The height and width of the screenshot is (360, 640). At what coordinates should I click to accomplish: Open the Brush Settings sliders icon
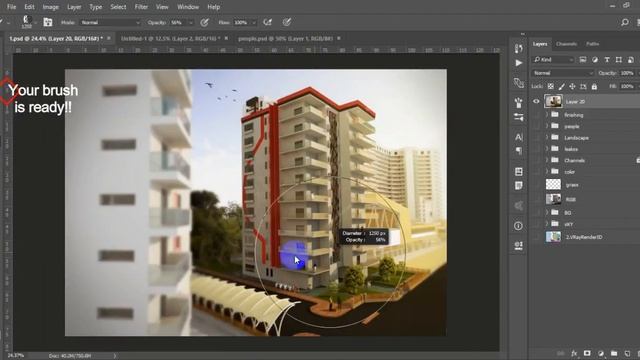click(x=518, y=117)
